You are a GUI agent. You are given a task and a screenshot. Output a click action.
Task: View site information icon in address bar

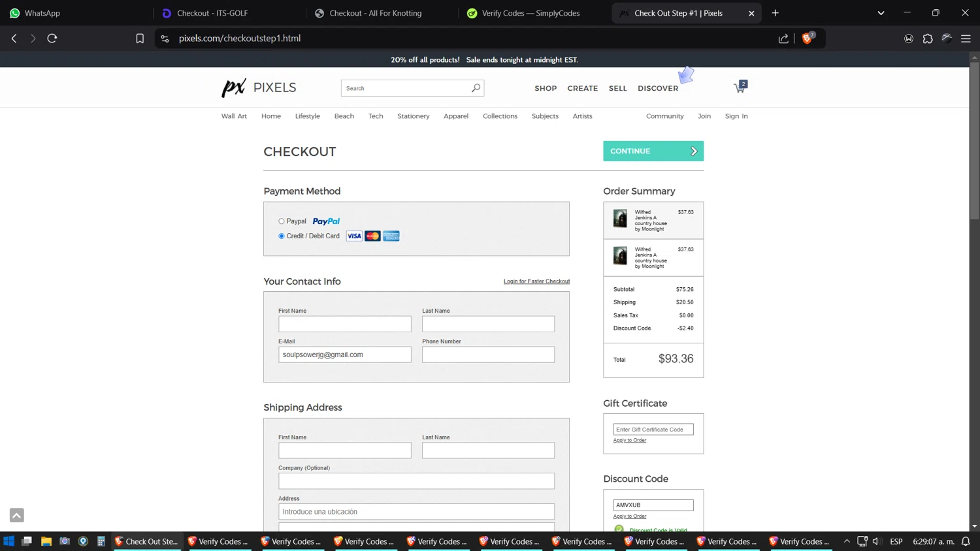(165, 39)
